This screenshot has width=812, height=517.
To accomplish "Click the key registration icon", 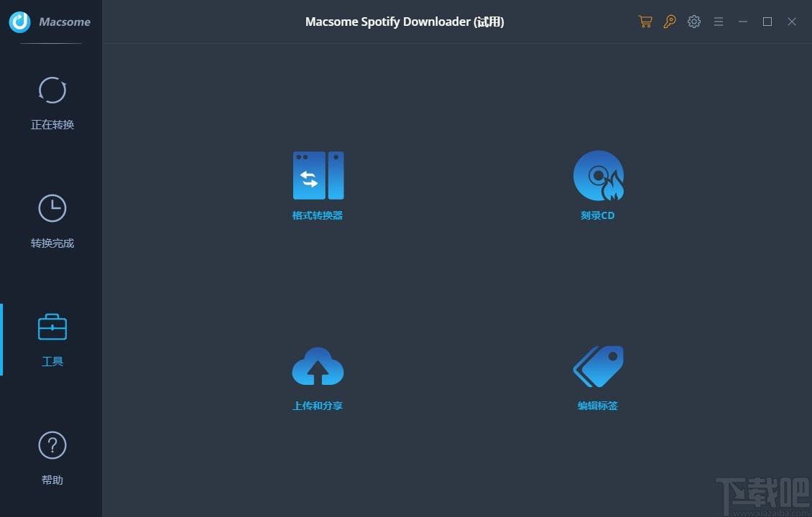I will click(669, 22).
